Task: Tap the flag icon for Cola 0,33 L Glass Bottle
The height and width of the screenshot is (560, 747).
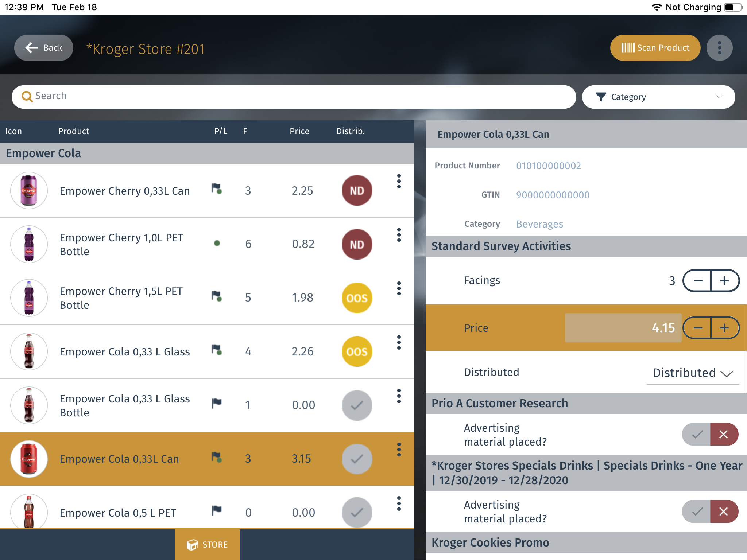Action: pos(217,403)
